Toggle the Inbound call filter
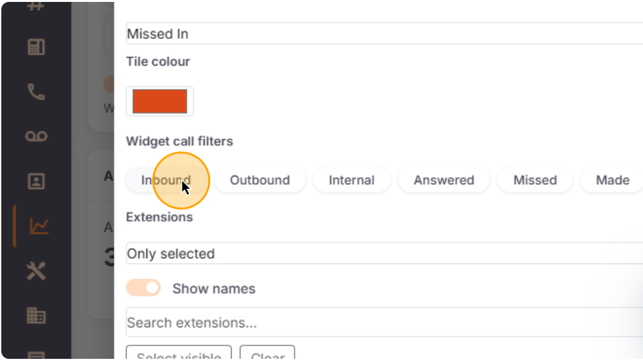The width and height of the screenshot is (643, 364). tap(166, 180)
